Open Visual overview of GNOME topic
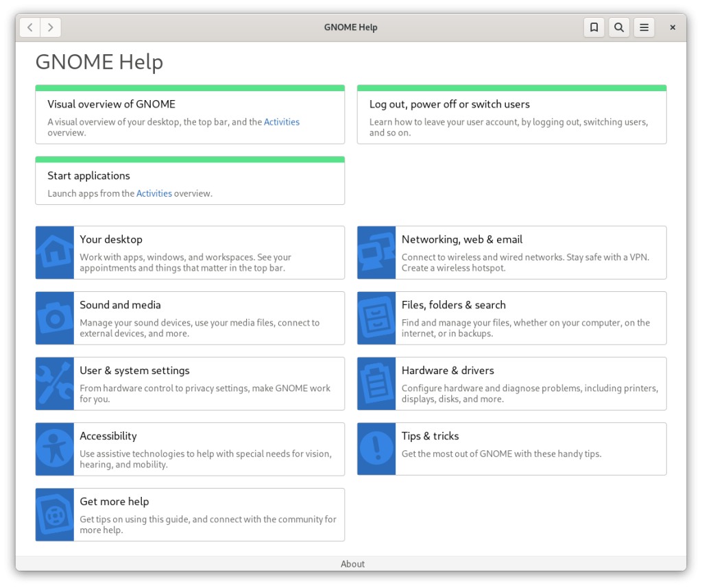 point(112,104)
